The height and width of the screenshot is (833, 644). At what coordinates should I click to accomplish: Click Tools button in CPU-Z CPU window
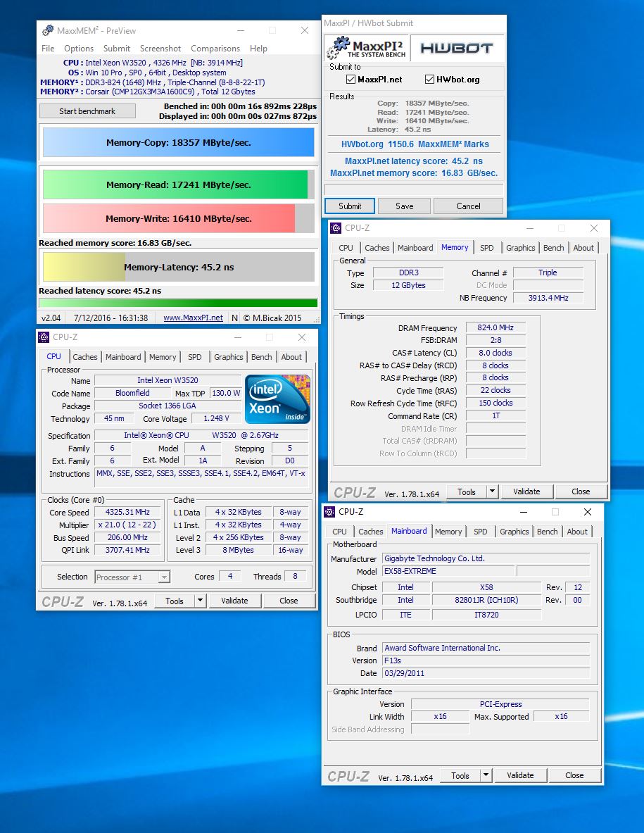[x=174, y=601]
